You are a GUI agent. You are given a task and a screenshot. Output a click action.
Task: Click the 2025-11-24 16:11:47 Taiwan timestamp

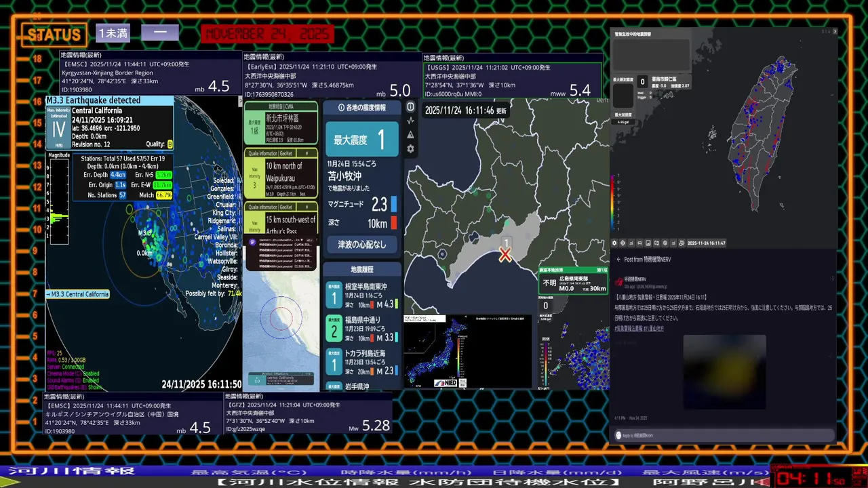tap(706, 243)
